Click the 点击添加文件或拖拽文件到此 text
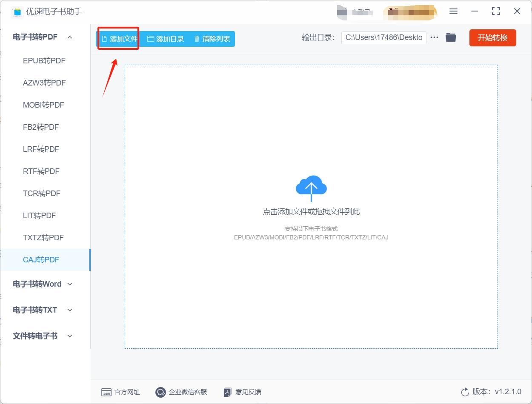 311,212
